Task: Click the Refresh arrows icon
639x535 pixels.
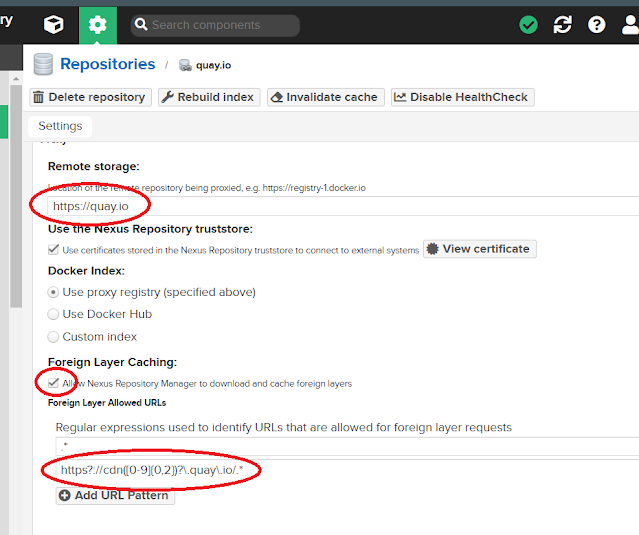Action: click(563, 25)
